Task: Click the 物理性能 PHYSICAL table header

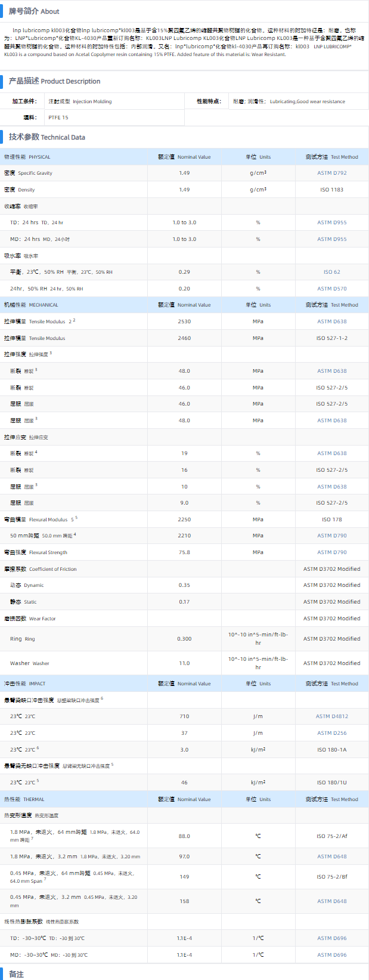Action: 27,157
